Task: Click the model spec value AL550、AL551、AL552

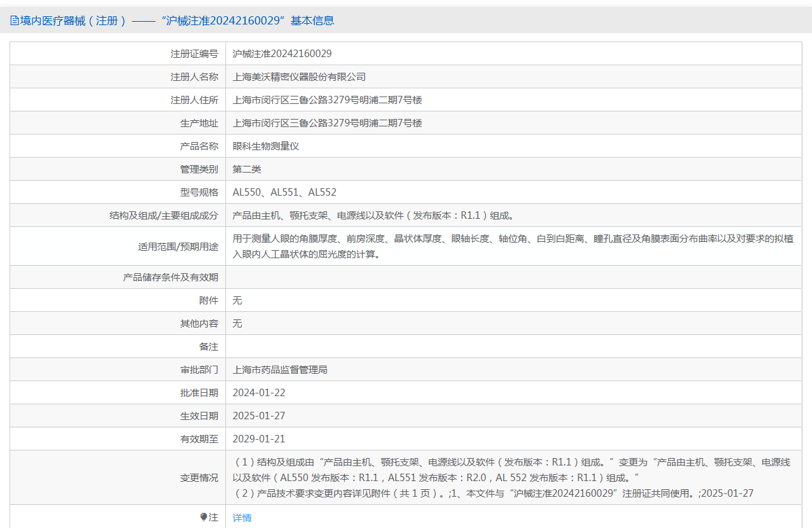Action: point(284,192)
